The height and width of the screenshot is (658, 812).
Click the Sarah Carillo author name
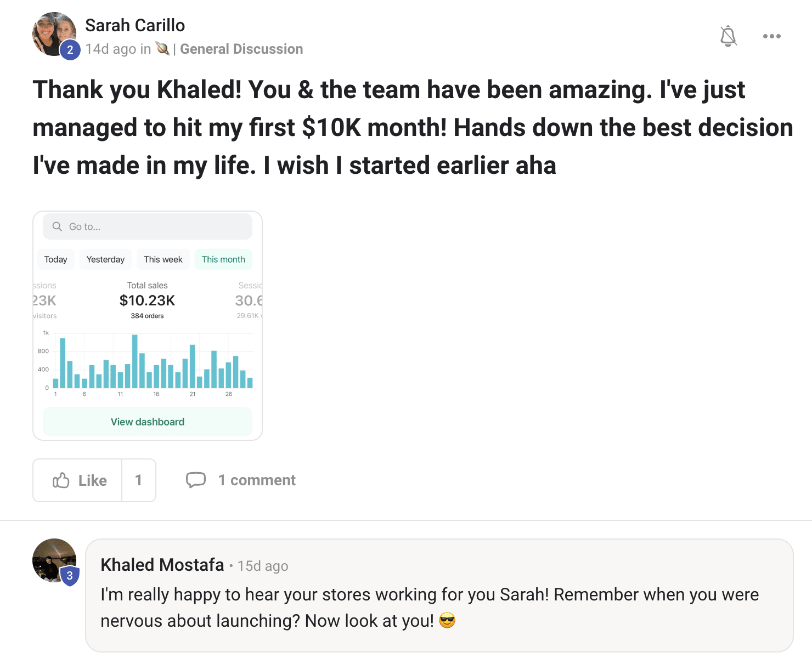point(135,25)
